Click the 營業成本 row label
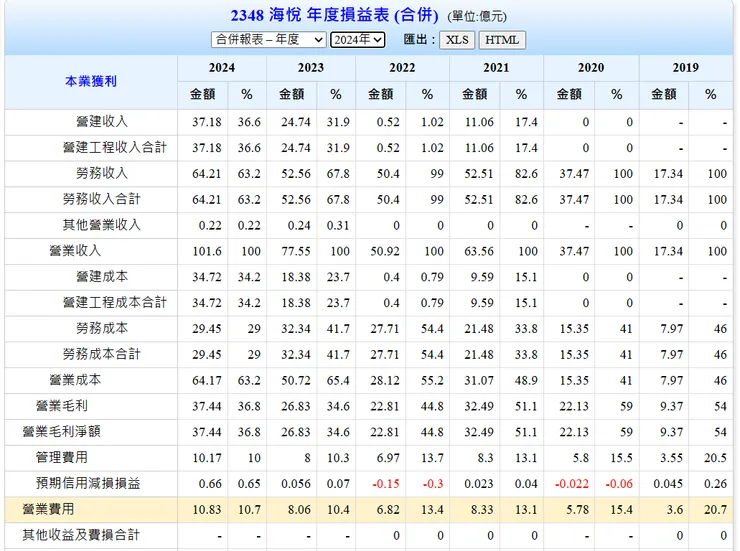The height and width of the screenshot is (551, 740). 76,380
